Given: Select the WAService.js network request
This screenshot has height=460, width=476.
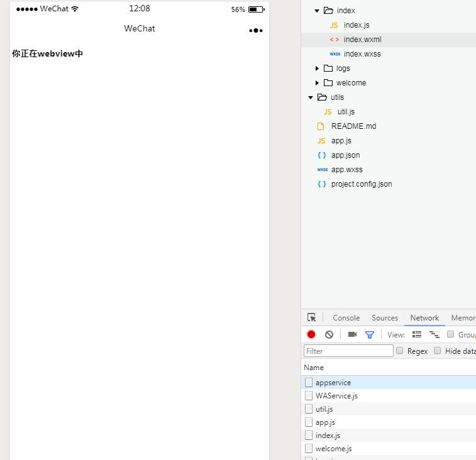Looking at the screenshot, I should (x=389, y=396).
